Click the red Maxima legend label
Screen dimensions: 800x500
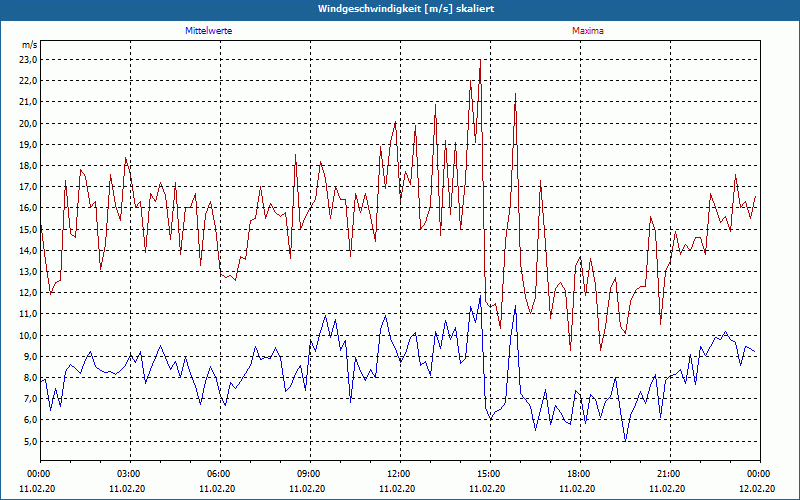pyautogui.click(x=588, y=31)
